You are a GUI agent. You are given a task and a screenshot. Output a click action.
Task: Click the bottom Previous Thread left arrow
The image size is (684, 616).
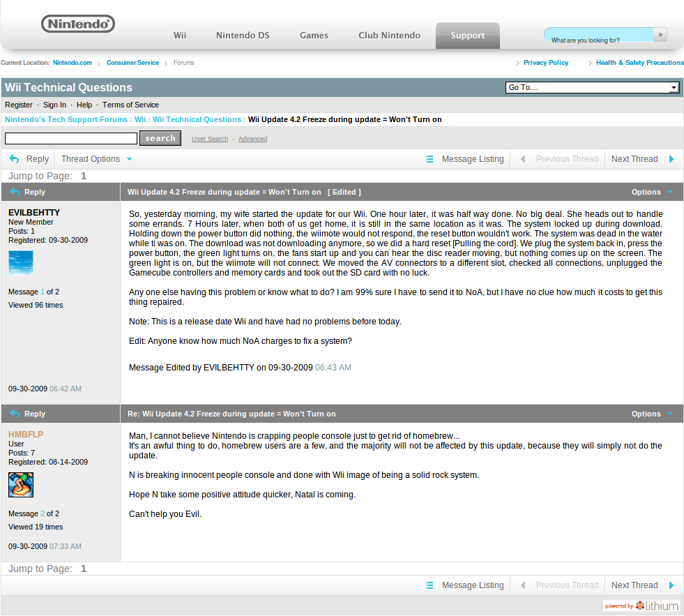point(523,585)
